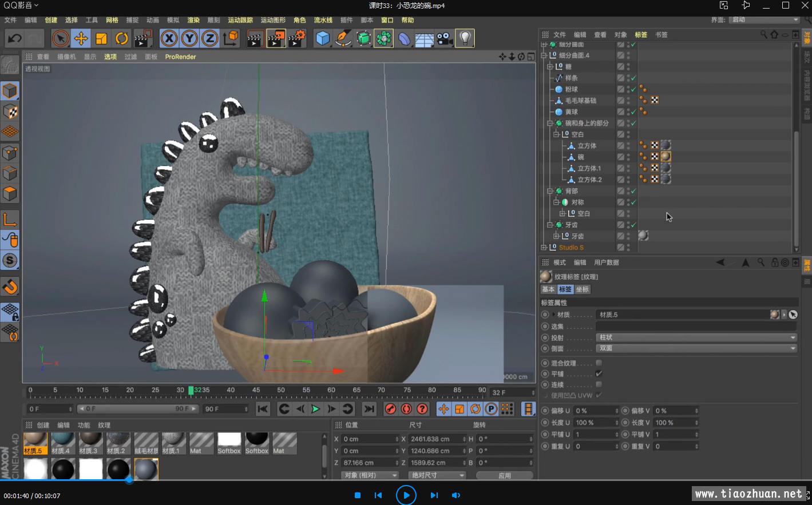This screenshot has height=505, width=812.
Task: Toggle the Enable Snap magnet icon
Action: click(x=10, y=287)
